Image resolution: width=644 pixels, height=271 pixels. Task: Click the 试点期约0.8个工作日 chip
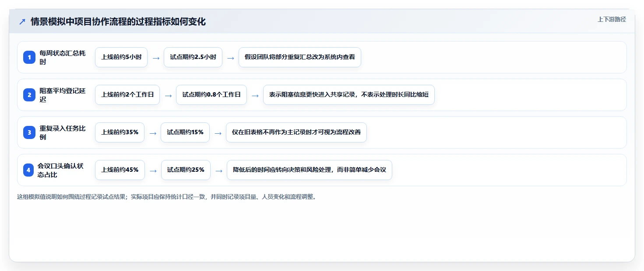click(x=211, y=95)
